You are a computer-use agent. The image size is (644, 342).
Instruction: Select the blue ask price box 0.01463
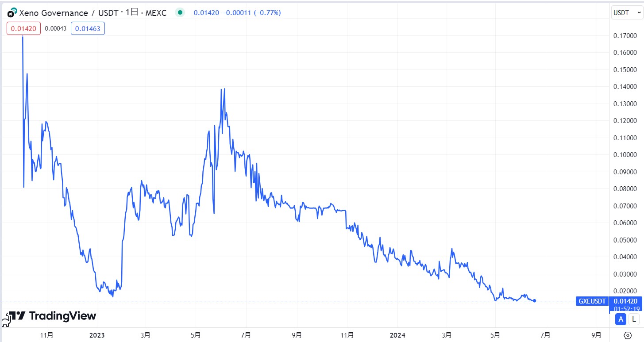(x=88, y=28)
